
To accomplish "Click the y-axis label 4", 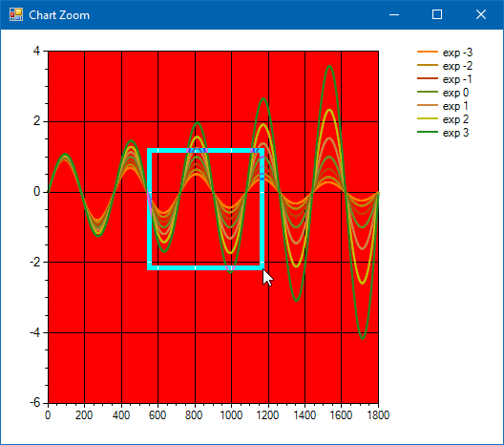I will tap(37, 52).
